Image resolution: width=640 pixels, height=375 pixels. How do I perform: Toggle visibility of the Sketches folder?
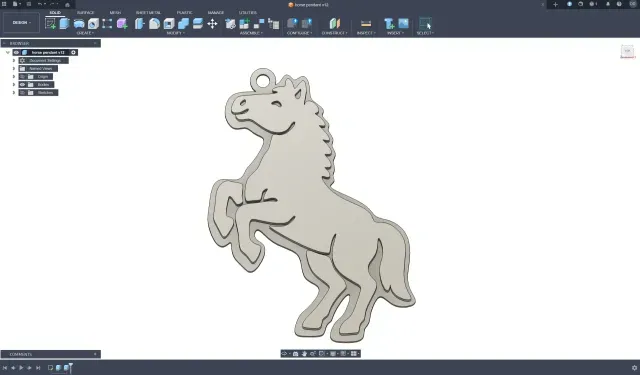(22, 93)
